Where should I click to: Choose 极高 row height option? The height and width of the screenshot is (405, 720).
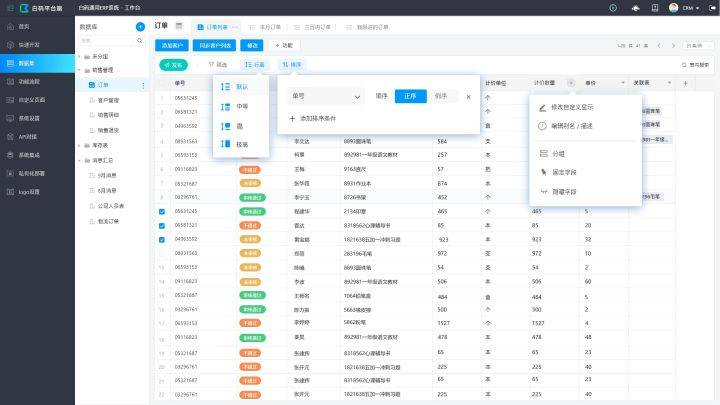click(x=241, y=144)
